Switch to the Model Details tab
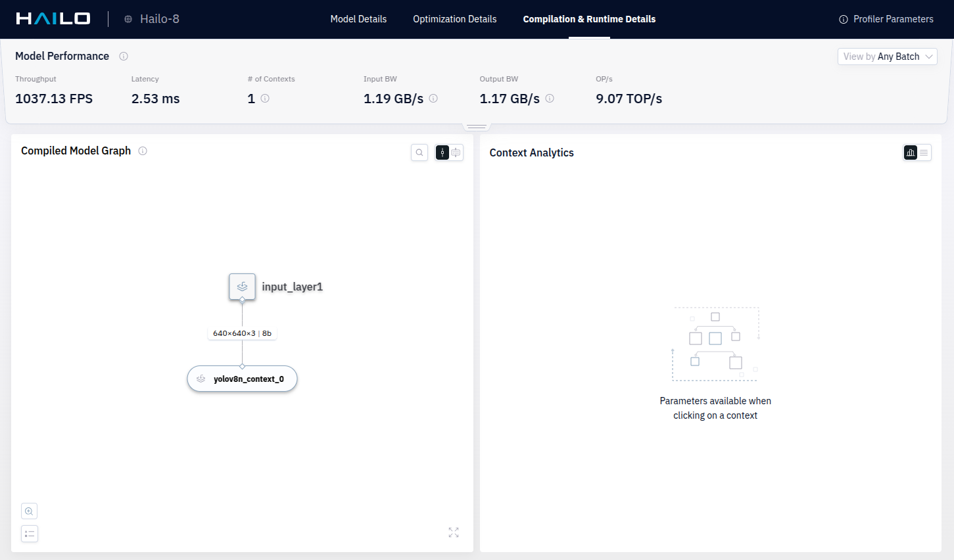This screenshot has width=954, height=560. coord(358,19)
